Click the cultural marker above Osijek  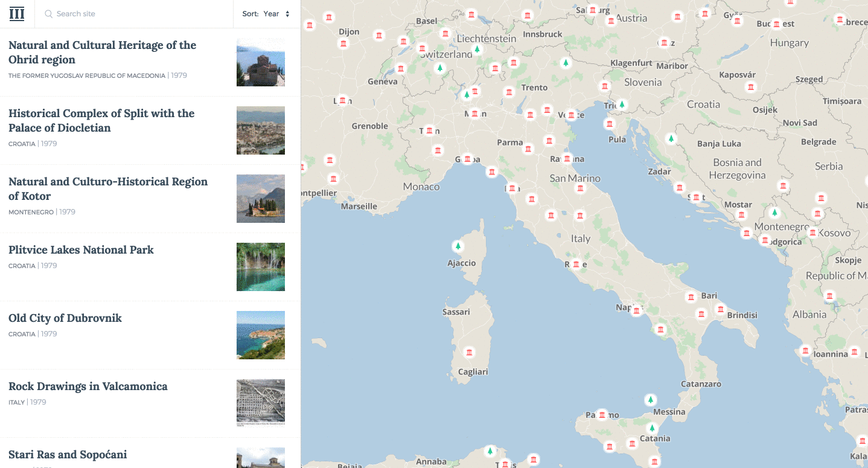point(751,87)
